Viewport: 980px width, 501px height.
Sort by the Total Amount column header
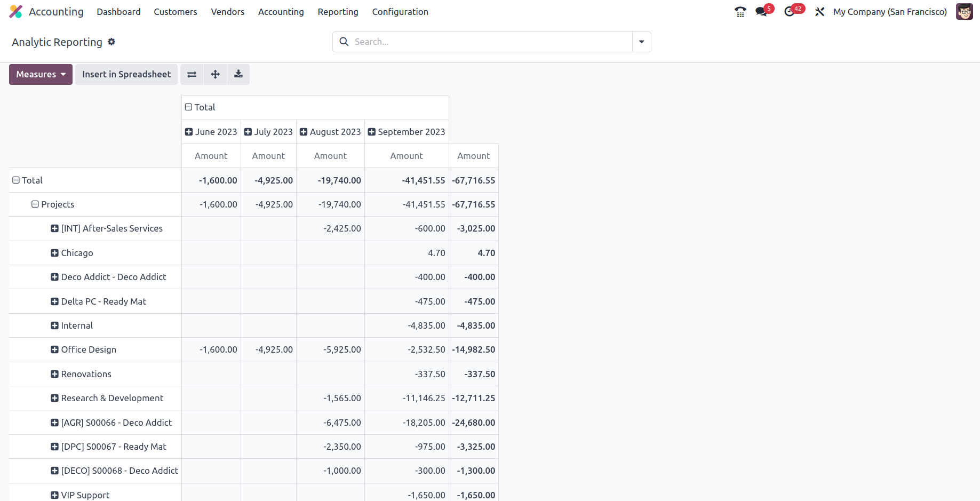(474, 156)
